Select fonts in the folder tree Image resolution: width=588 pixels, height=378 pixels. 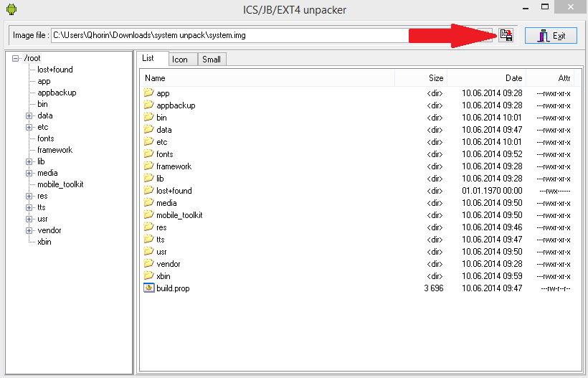pyautogui.click(x=46, y=138)
